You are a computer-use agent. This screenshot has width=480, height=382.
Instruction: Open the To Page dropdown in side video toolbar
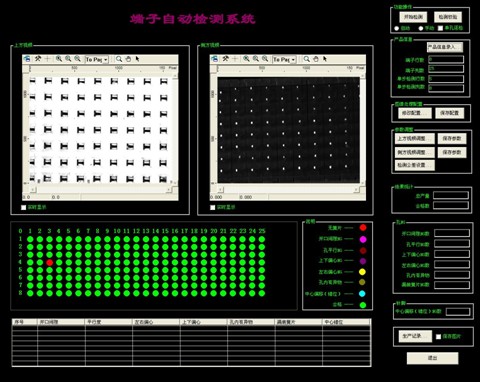[284, 59]
